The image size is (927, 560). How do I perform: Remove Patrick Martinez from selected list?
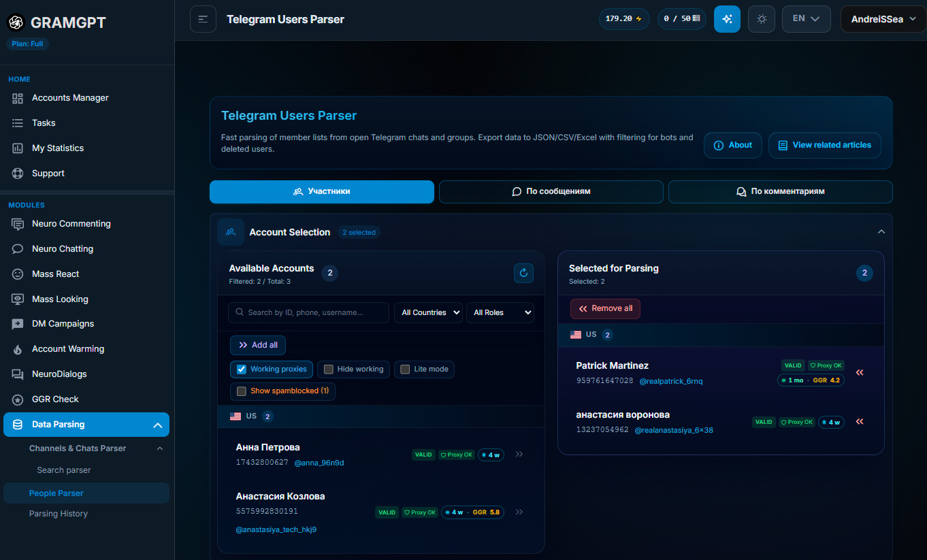click(x=860, y=373)
